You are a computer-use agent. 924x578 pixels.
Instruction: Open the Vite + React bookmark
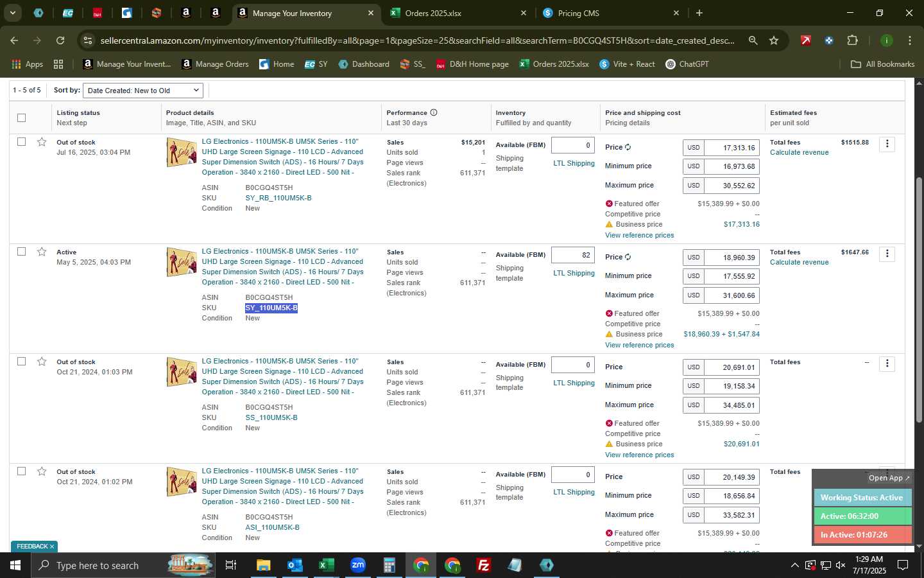[627, 64]
